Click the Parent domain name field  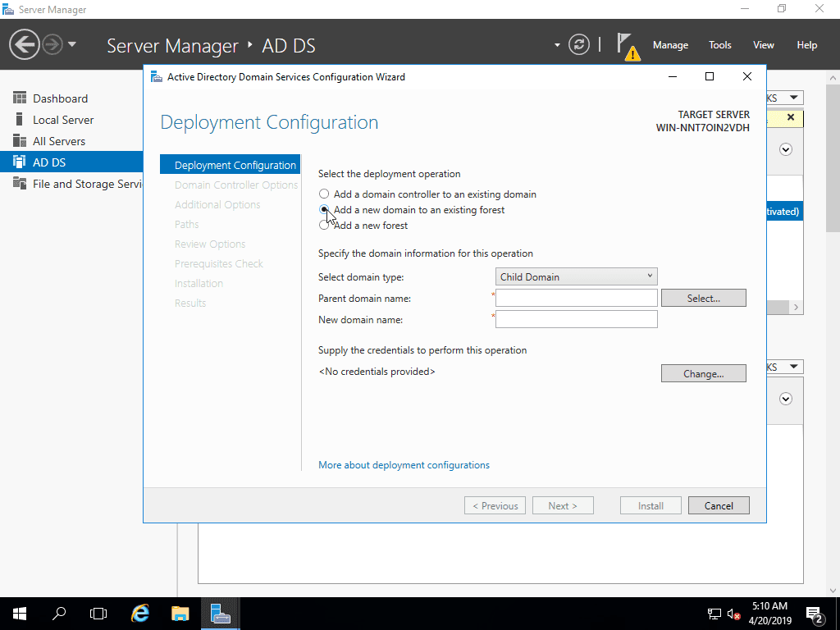pyautogui.click(x=577, y=298)
